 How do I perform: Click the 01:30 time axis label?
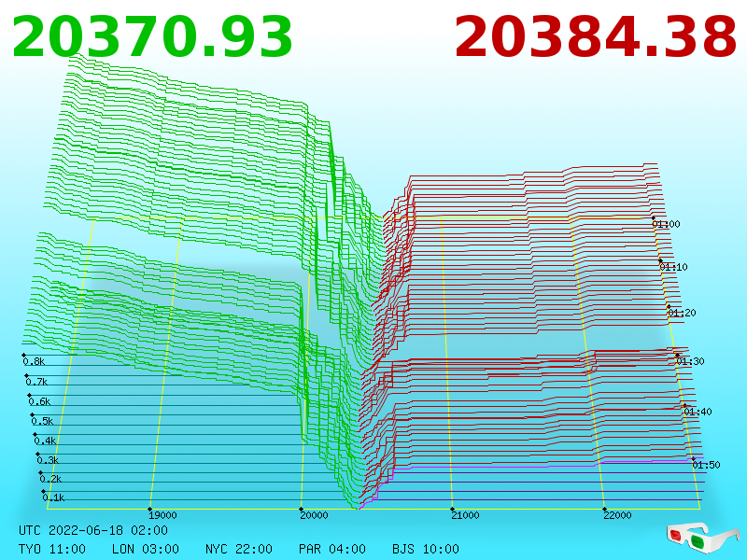click(690, 361)
